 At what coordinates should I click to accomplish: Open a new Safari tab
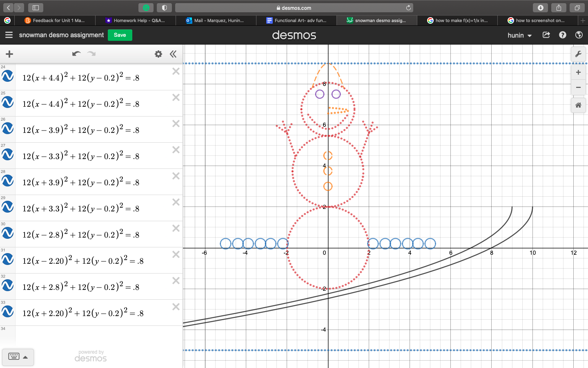click(x=583, y=20)
